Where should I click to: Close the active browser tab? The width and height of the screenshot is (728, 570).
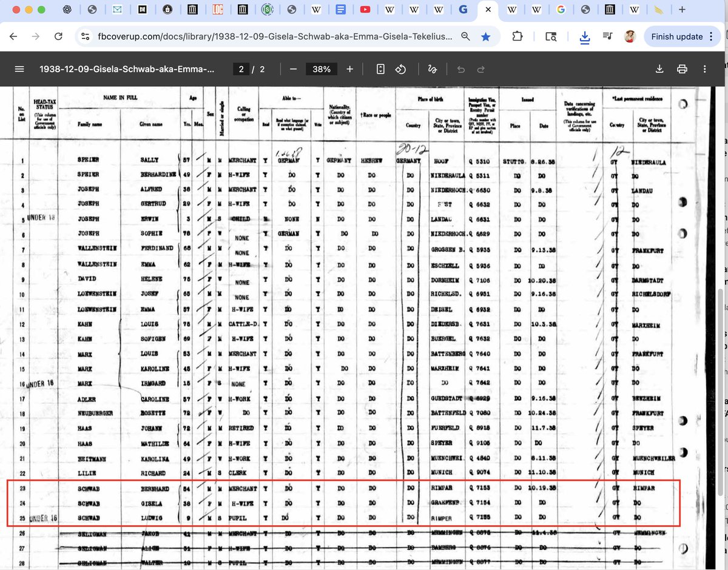[487, 10]
